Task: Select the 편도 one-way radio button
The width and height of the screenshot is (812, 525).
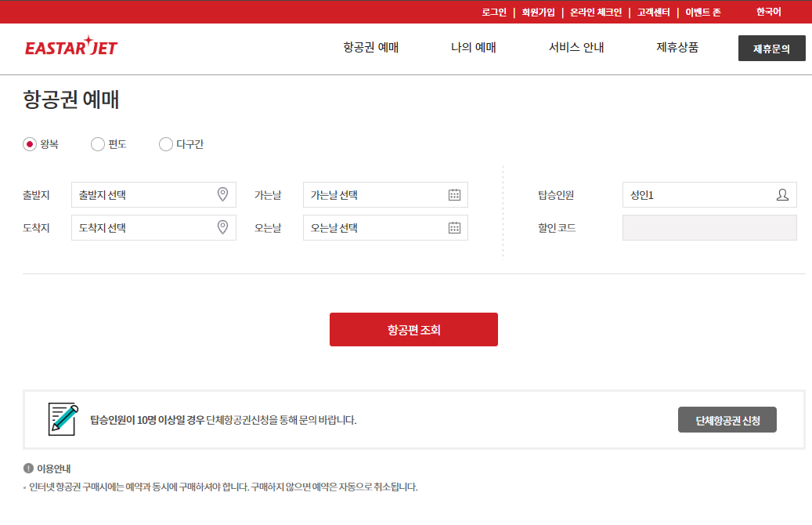Action: [x=97, y=144]
